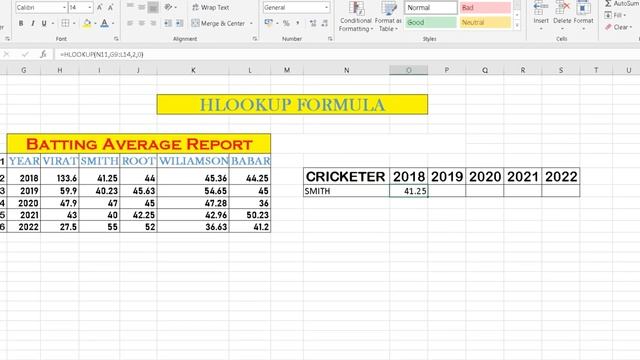Toggle Wrap Text on
Screen dimensions: 640x360
pyautogui.click(x=211, y=7)
